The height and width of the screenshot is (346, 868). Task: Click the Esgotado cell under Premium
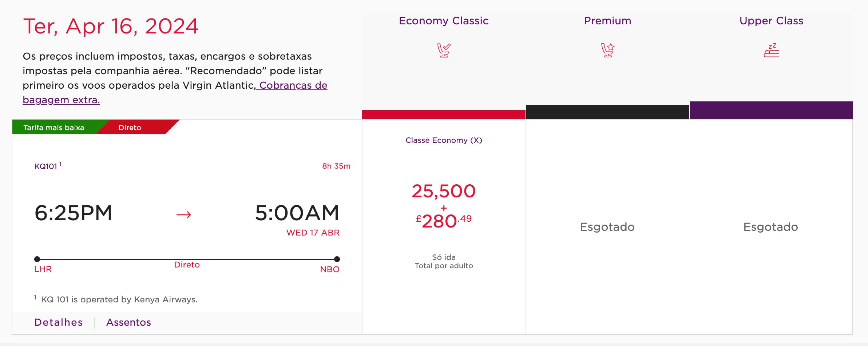607,227
